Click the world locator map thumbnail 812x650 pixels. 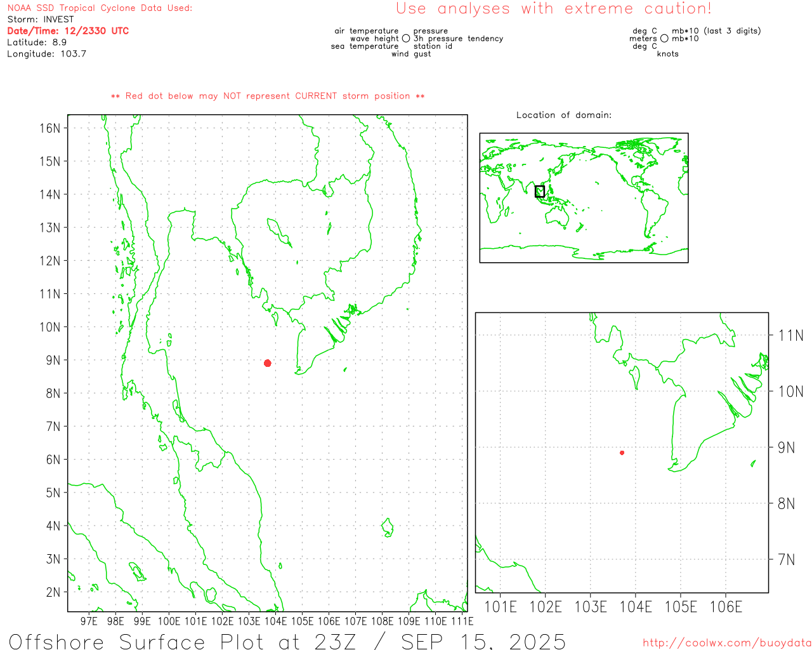coord(584,198)
